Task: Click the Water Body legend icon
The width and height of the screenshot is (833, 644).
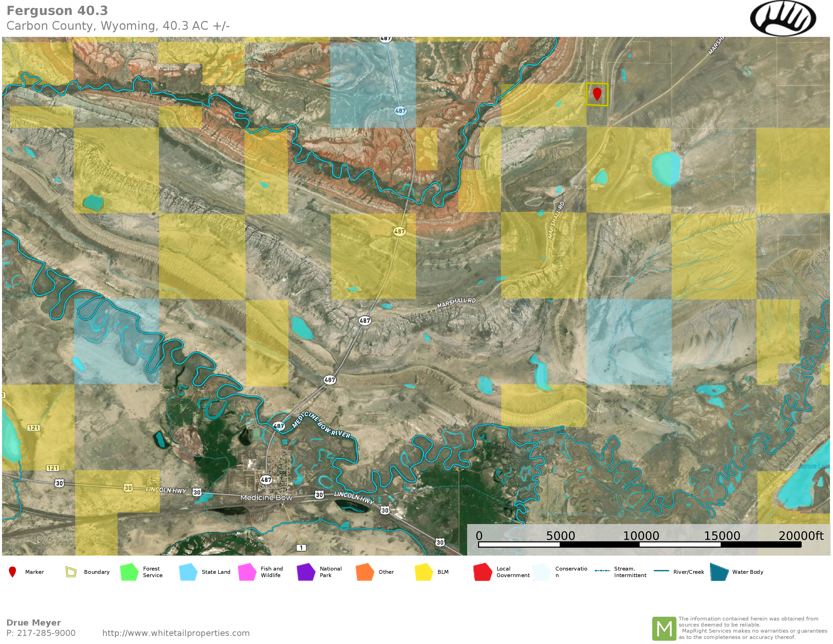Action: [719, 572]
